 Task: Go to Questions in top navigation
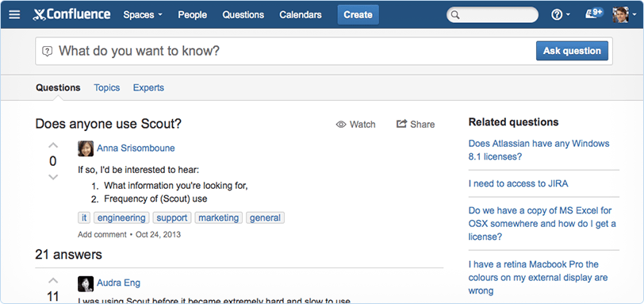click(243, 15)
